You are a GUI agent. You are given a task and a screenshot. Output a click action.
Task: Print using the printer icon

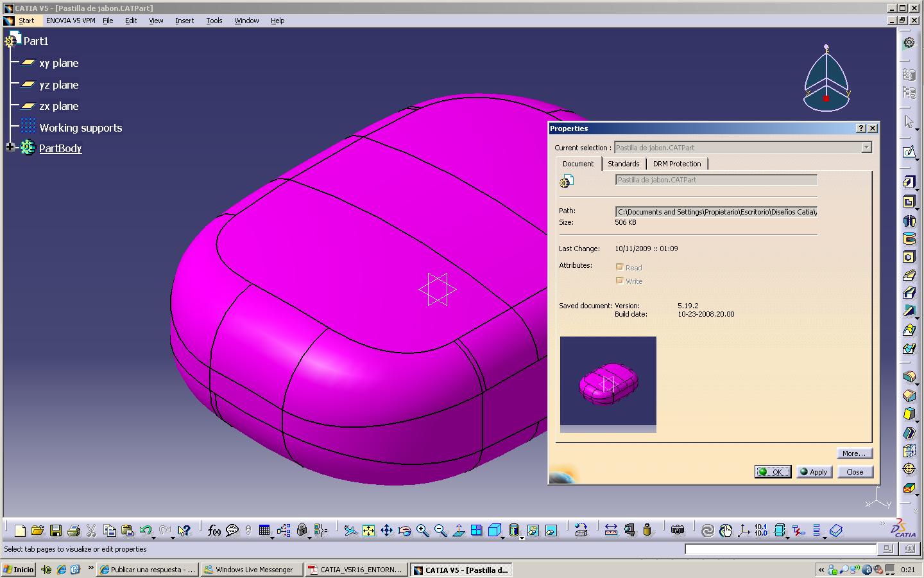[73, 530]
